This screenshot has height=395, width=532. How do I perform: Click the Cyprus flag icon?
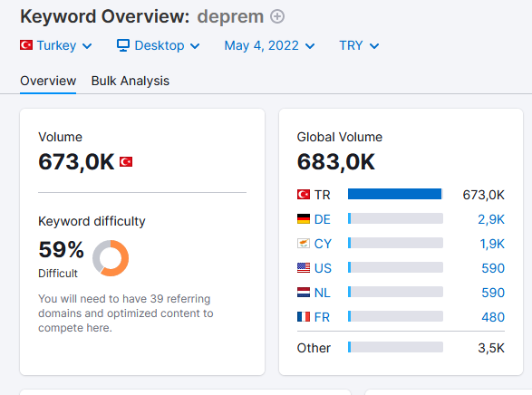[x=304, y=244]
